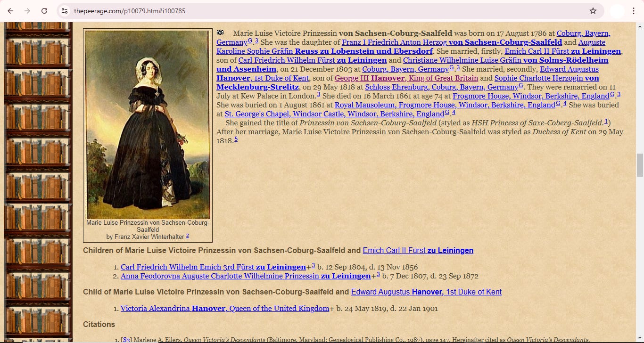Screen dimensions: 644x343
Task: Click the page vertical scrollbar thumb
Action: 640,165
